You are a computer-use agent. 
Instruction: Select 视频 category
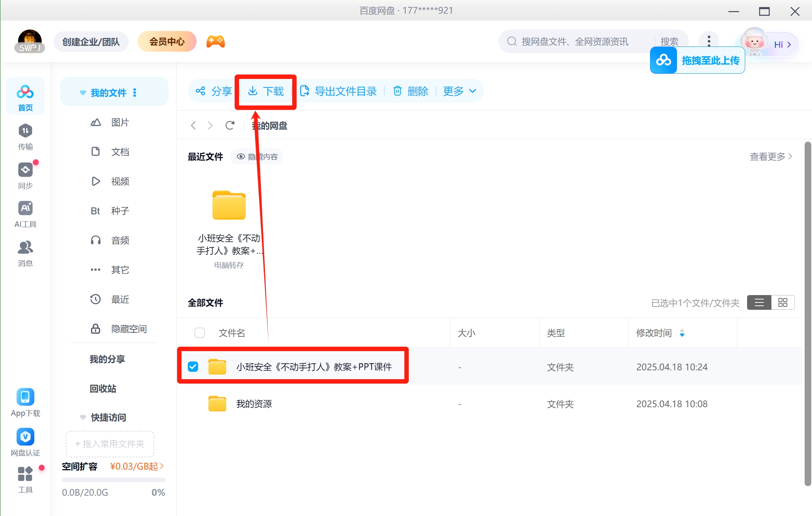111,181
